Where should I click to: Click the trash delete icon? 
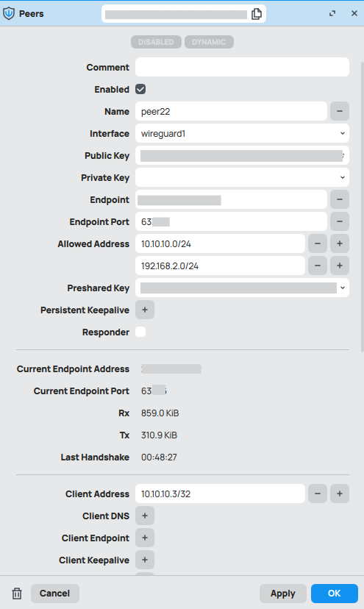[x=17, y=594]
